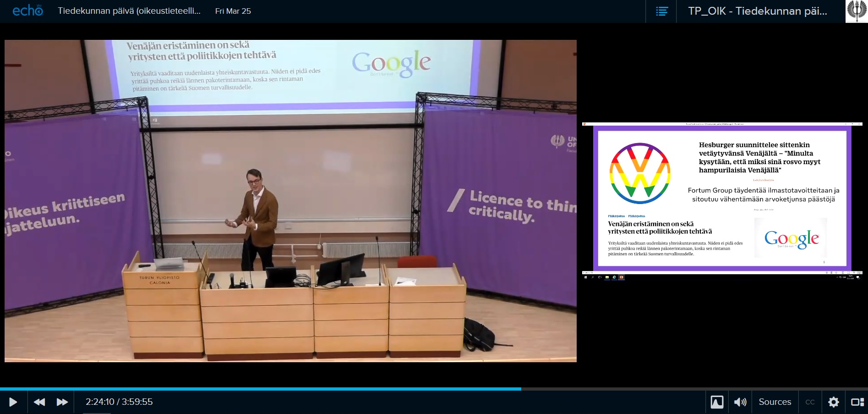
Task: Select the slide presentation video feed
Action: [x=722, y=200]
